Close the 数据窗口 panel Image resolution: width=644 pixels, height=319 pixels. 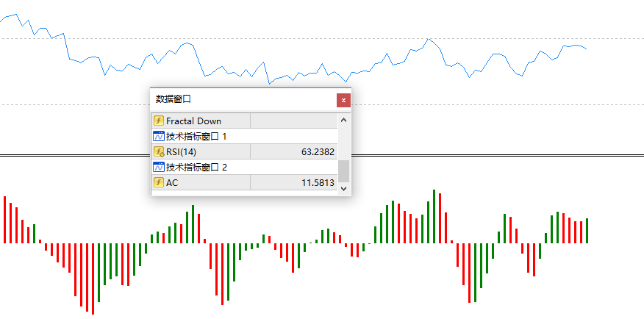(343, 99)
